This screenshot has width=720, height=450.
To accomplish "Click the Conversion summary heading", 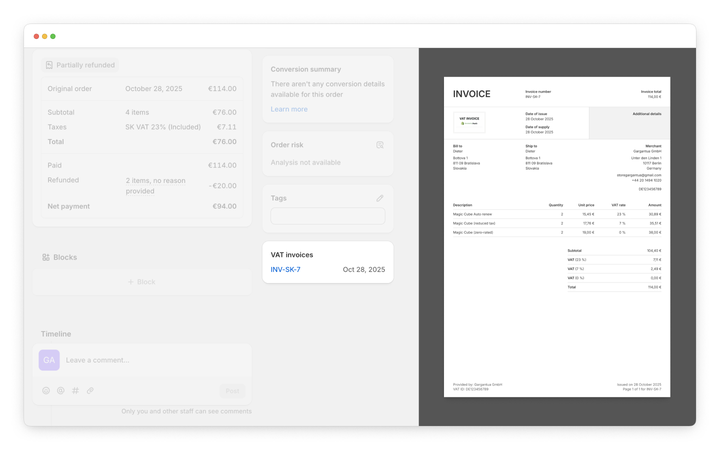I will coord(306,69).
